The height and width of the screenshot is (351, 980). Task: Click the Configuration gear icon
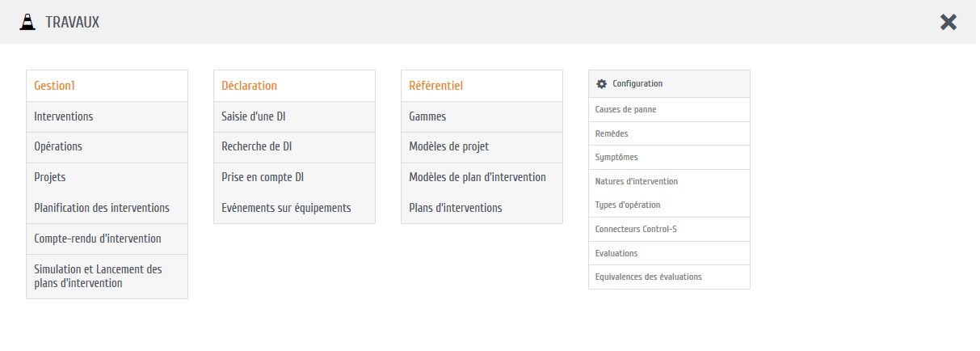(x=601, y=84)
